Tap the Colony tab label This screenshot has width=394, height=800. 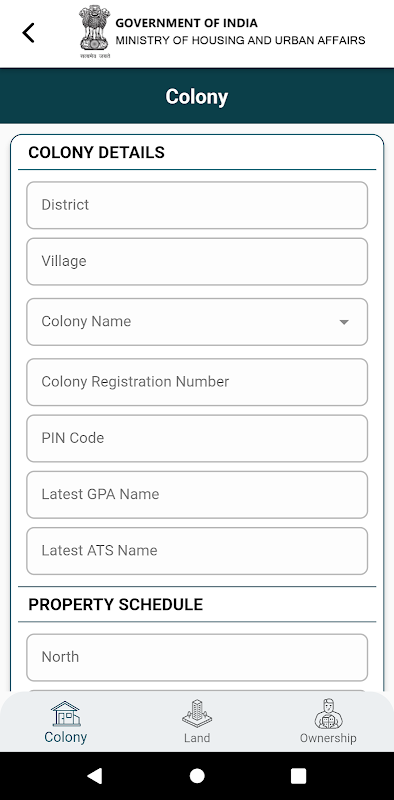point(65,737)
